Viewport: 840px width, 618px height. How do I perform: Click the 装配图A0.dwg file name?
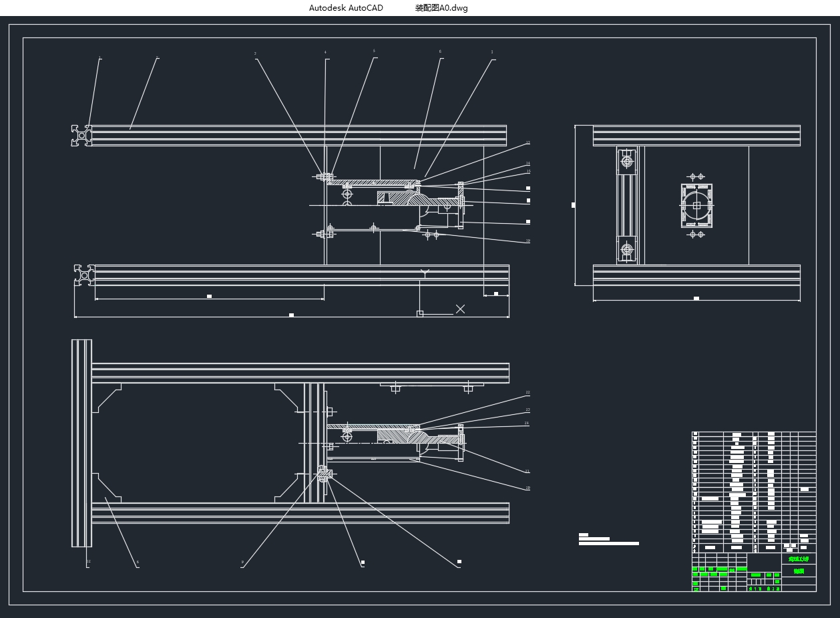[x=441, y=8]
